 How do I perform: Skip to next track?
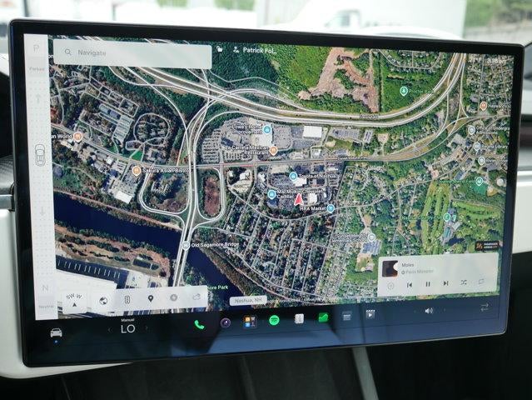445,282
